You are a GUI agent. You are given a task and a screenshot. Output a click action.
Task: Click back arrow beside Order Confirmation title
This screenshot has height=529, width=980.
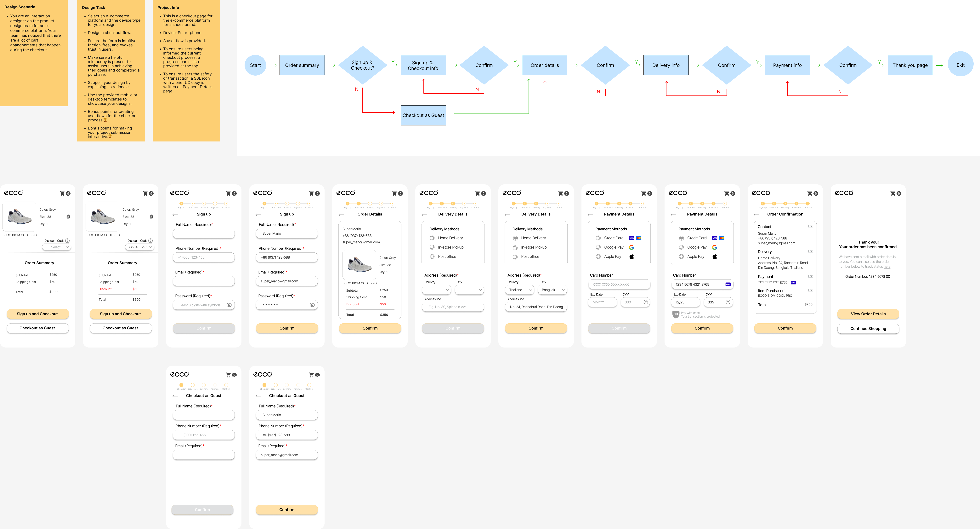[756, 215]
